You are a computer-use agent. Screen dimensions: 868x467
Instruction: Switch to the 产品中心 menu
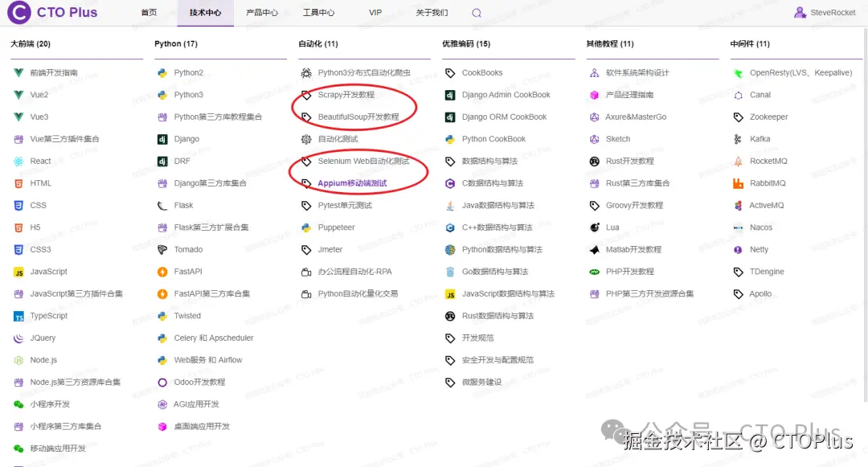point(263,12)
